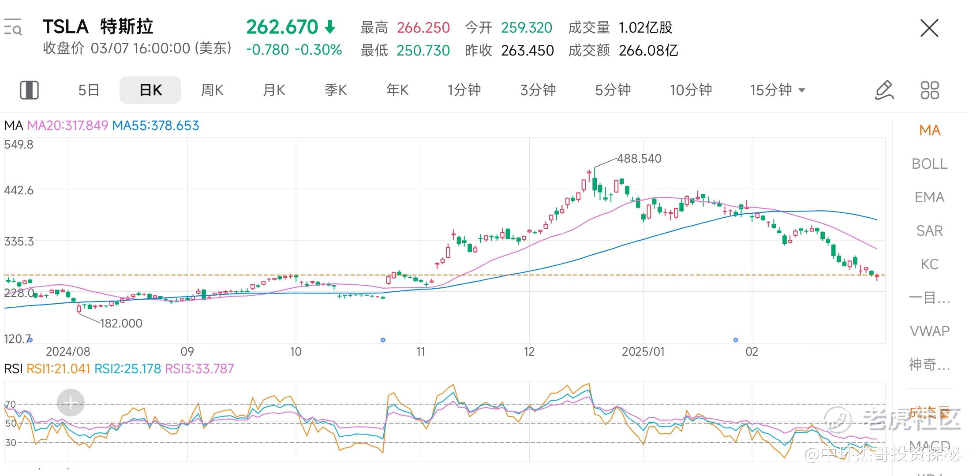Select the VWAP indicator

tap(930, 331)
